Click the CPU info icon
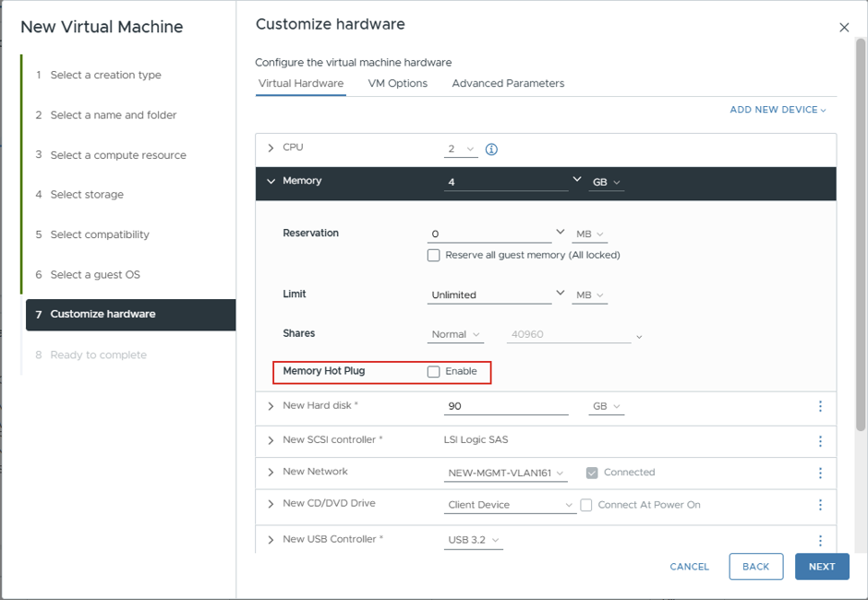The width and height of the screenshot is (868, 600). pos(491,150)
